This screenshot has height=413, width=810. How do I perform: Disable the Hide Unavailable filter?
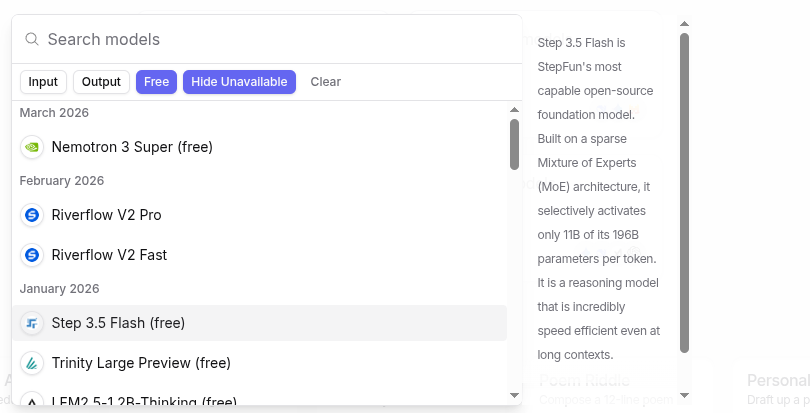239,82
